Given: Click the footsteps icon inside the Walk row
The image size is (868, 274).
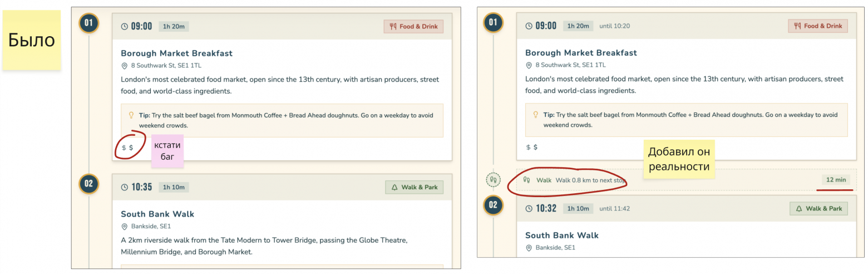Looking at the screenshot, I should [527, 180].
